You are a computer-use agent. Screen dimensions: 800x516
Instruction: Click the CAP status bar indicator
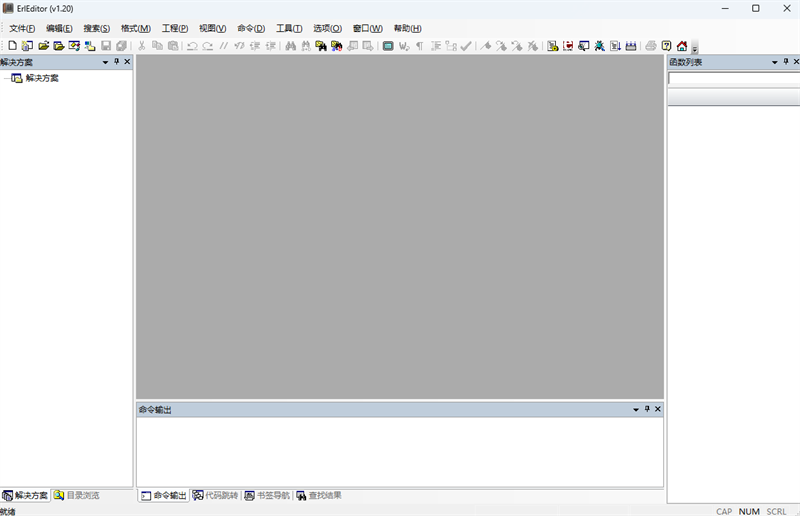(724, 511)
